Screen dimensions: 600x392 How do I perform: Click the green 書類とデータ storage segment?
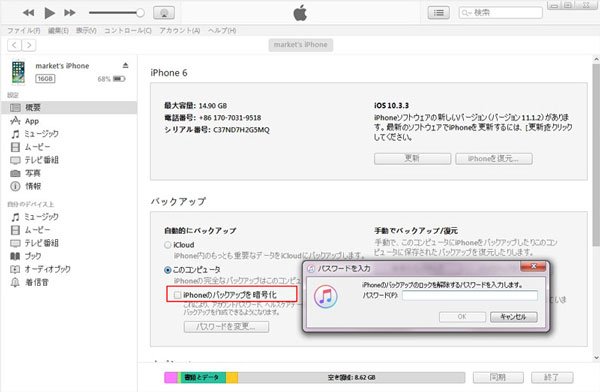tap(202, 377)
